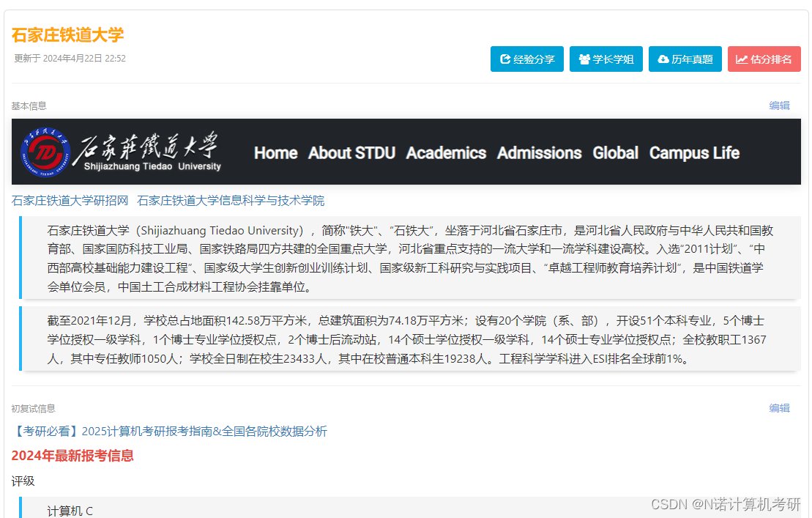The height and width of the screenshot is (518, 812).
Task: Select Admissions in the banner
Action: (x=539, y=153)
